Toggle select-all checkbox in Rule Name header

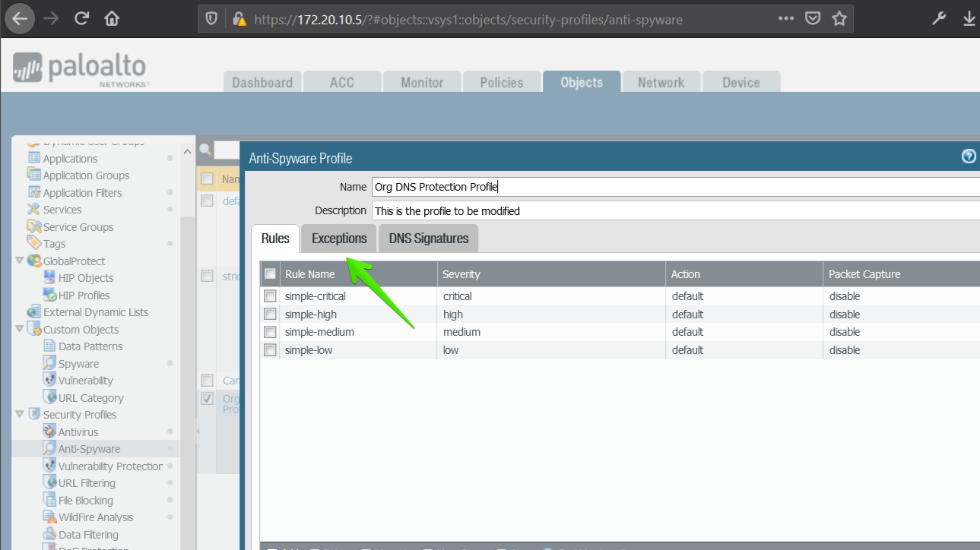point(270,273)
